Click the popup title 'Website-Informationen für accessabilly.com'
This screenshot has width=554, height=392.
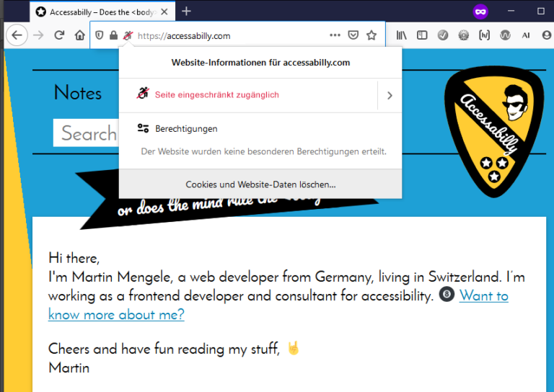click(x=260, y=63)
